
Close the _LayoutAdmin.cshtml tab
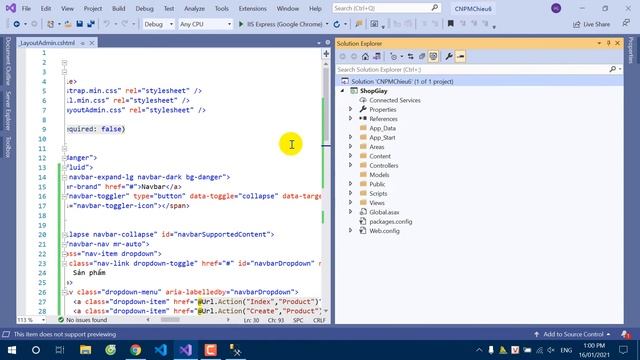click(x=92, y=43)
